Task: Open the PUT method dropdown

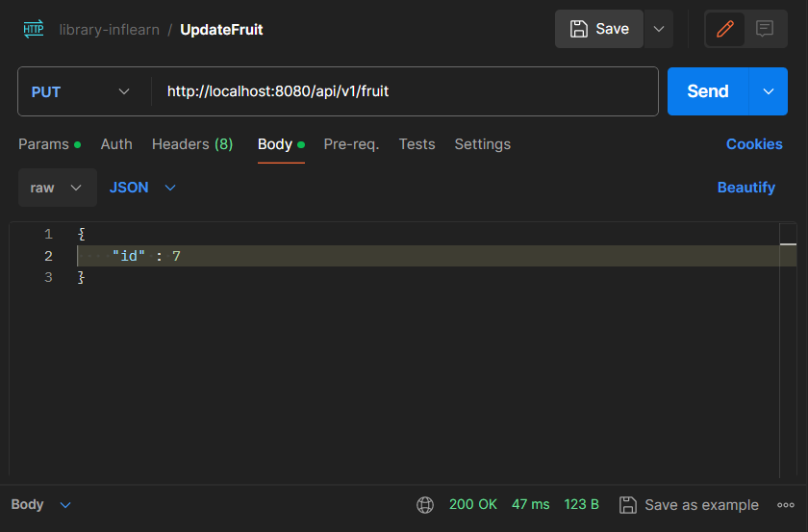Action: (81, 91)
